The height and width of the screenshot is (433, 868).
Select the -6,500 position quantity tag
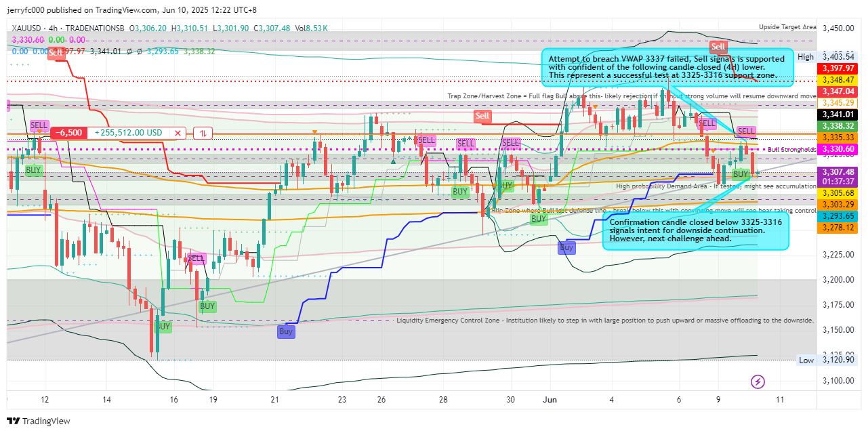pos(69,133)
